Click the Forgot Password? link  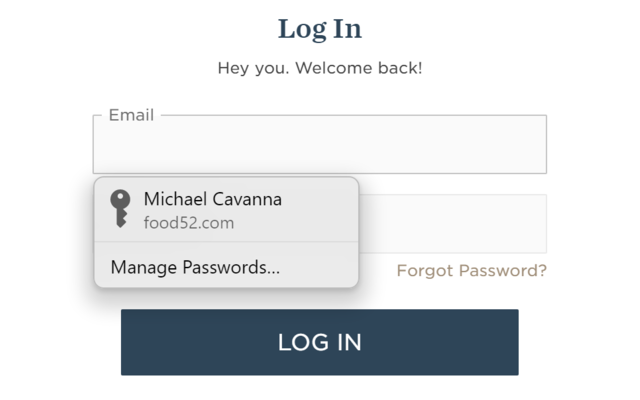[x=471, y=271]
